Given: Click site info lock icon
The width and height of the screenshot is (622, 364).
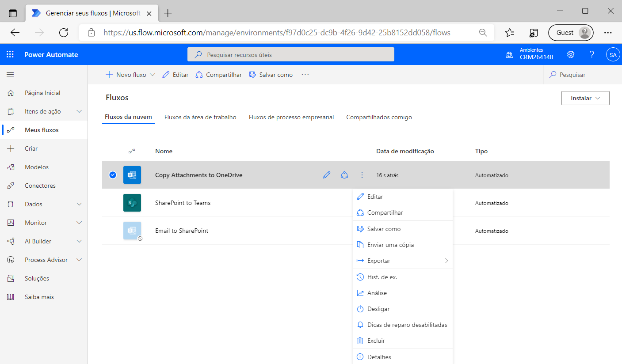Looking at the screenshot, I should pyautogui.click(x=92, y=32).
